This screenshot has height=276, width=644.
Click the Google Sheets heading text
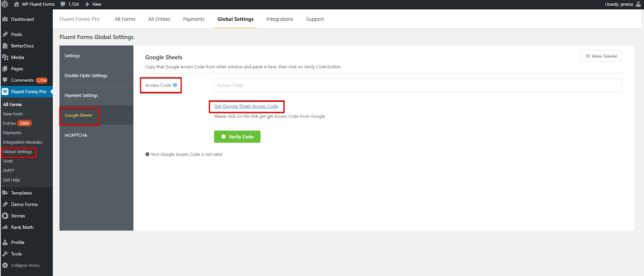point(164,57)
